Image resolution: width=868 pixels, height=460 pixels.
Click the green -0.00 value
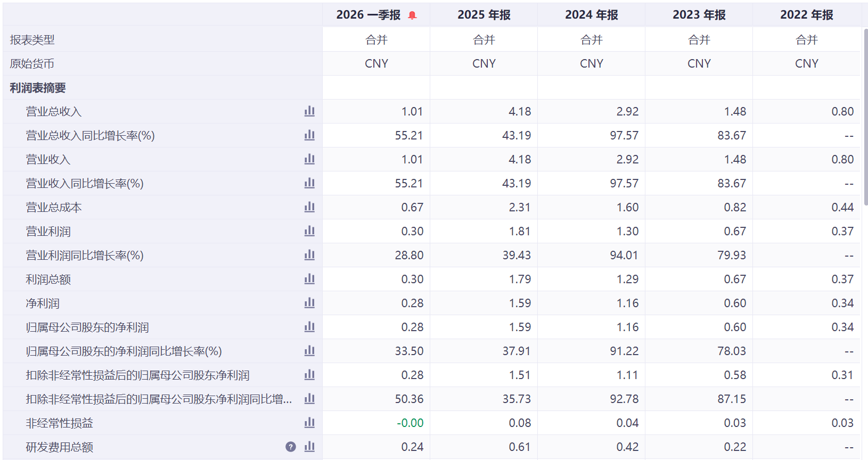pos(410,423)
